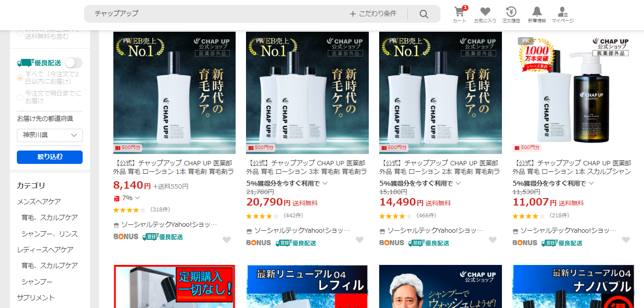Open こだわり条件 advanced search options
This screenshot has width=644, height=308.
pos(373,14)
